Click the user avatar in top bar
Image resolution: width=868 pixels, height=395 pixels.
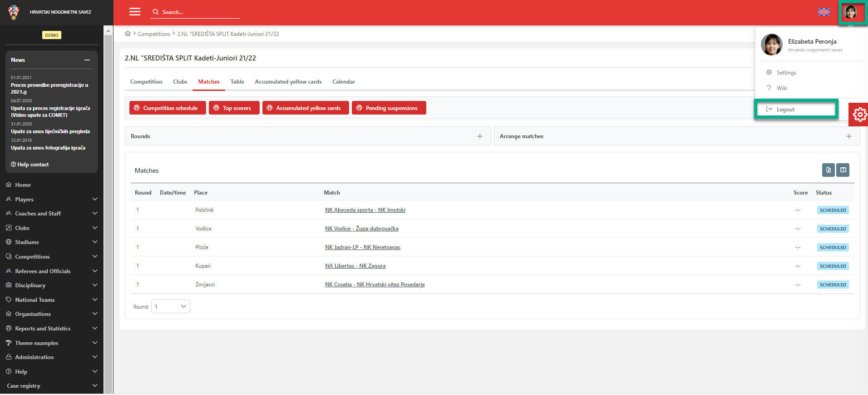850,12
